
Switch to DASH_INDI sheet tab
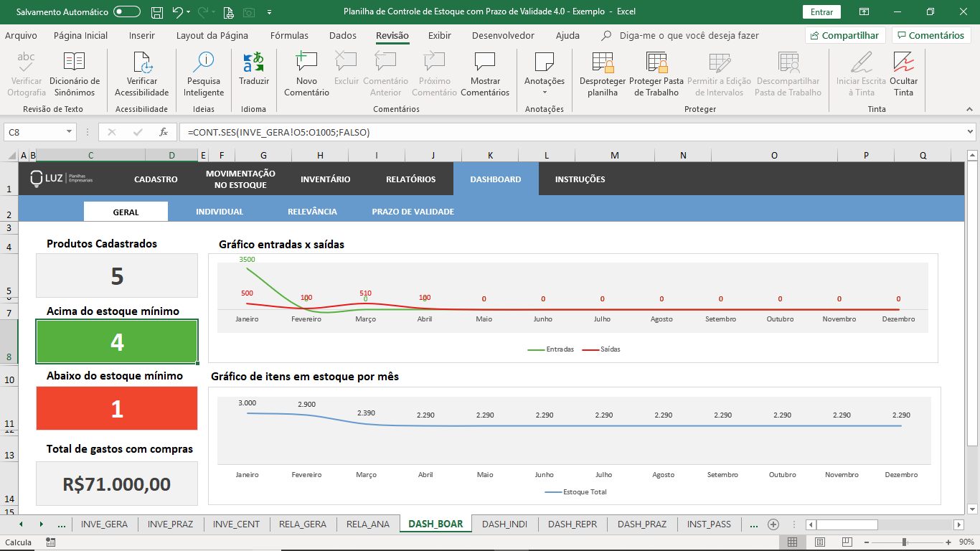(504, 524)
